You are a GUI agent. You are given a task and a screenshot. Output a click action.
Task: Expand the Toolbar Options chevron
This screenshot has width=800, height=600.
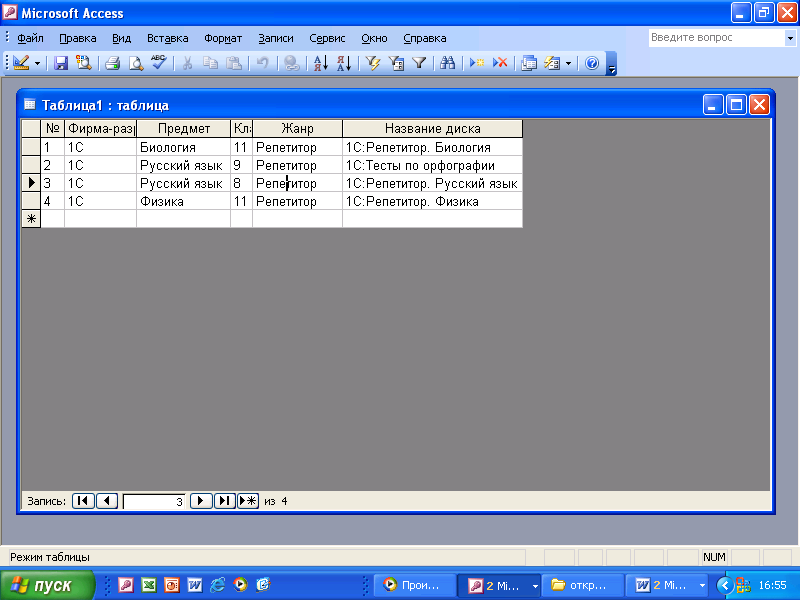tap(611, 64)
